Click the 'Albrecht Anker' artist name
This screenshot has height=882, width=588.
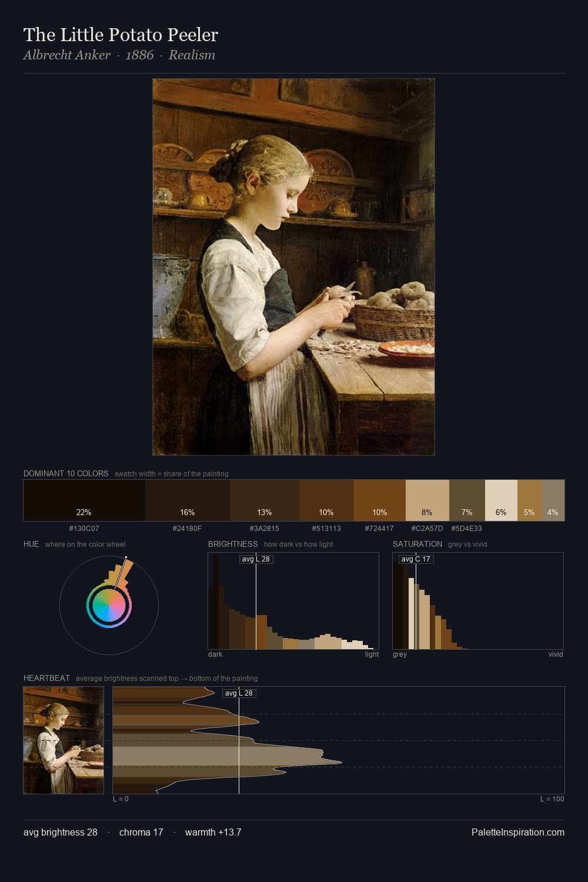(x=67, y=55)
